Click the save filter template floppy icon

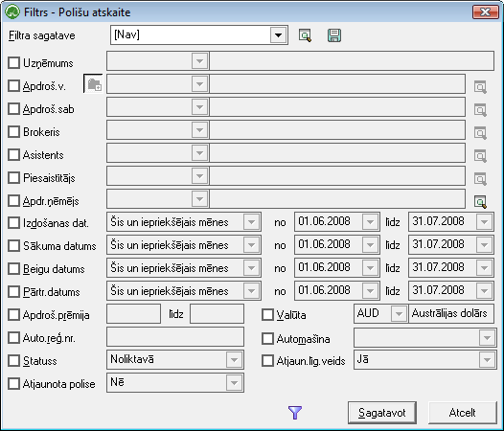[334, 35]
